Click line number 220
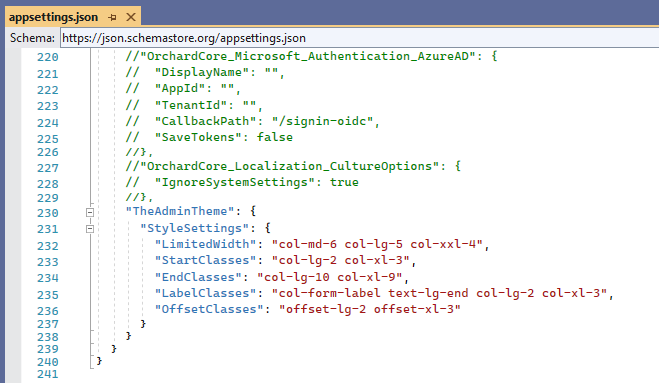Viewport: 659px width, 383px height. coord(47,57)
